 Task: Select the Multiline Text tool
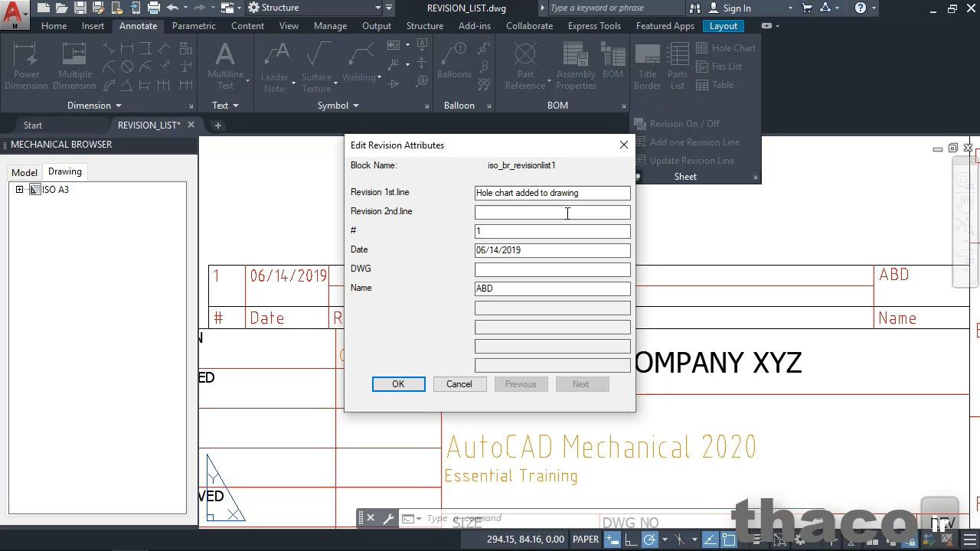pyautogui.click(x=225, y=66)
